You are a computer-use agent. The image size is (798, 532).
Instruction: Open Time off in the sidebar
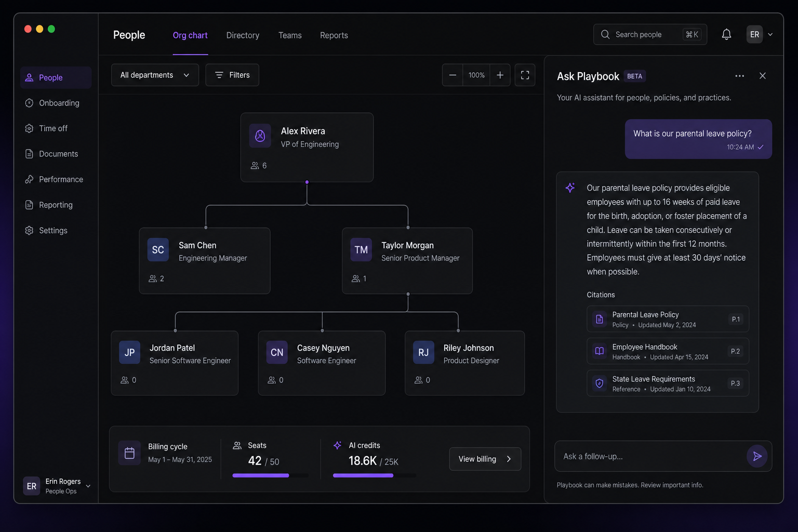point(56,128)
